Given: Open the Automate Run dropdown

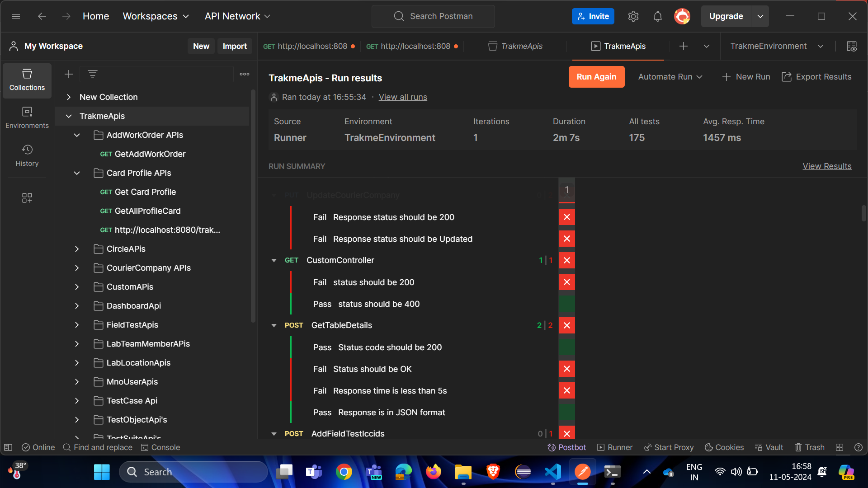Looking at the screenshot, I should coord(670,77).
